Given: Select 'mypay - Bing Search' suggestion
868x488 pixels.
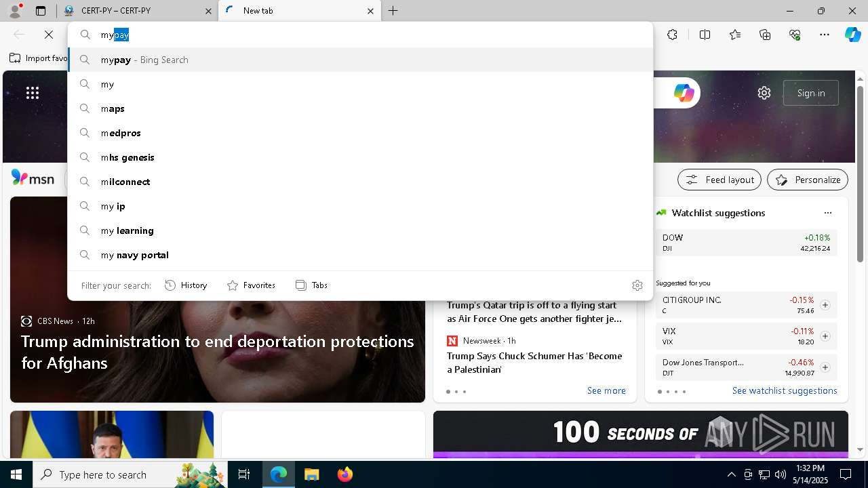Looking at the screenshot, I should [360, 60].
